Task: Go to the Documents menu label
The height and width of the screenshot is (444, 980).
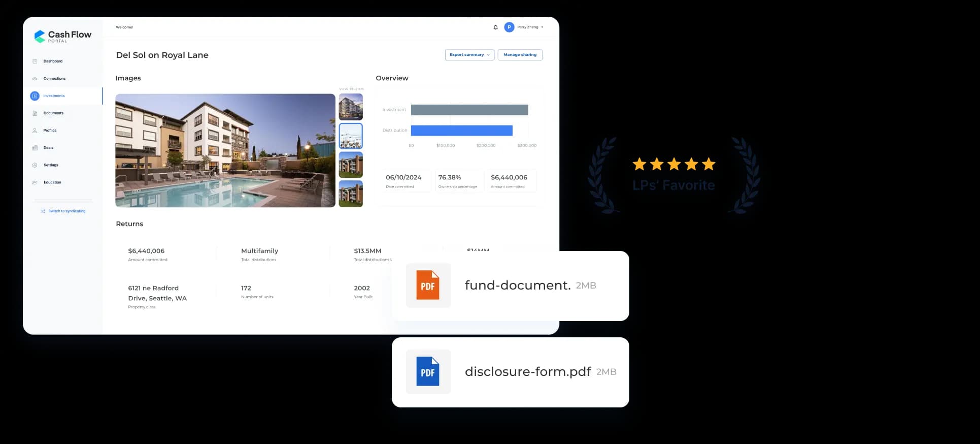Action: pos(53,113)
